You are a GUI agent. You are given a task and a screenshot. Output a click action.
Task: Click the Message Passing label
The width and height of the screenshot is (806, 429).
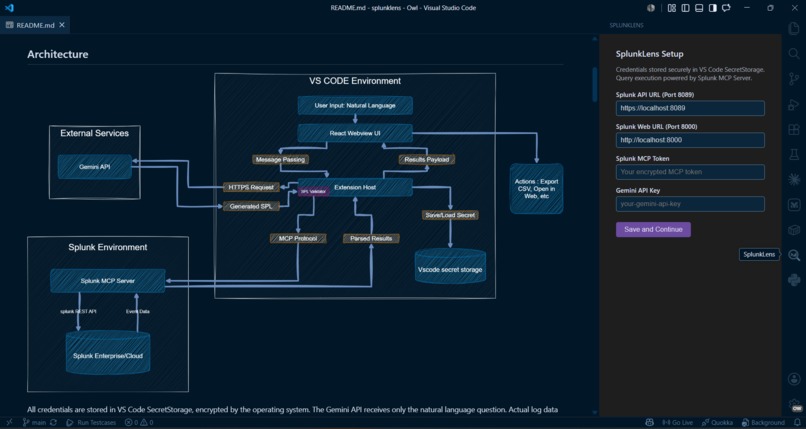click(x=280, y=160)
